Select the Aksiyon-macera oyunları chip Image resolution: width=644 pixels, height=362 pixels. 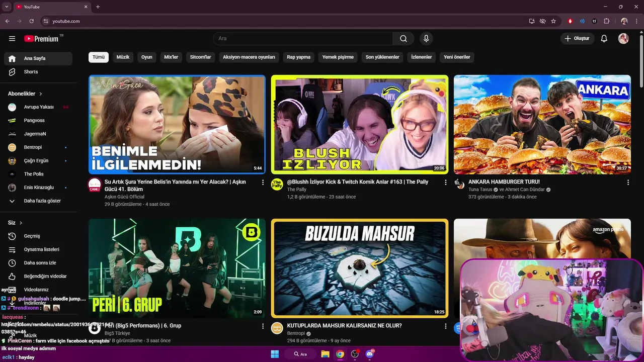click(249, 57)
